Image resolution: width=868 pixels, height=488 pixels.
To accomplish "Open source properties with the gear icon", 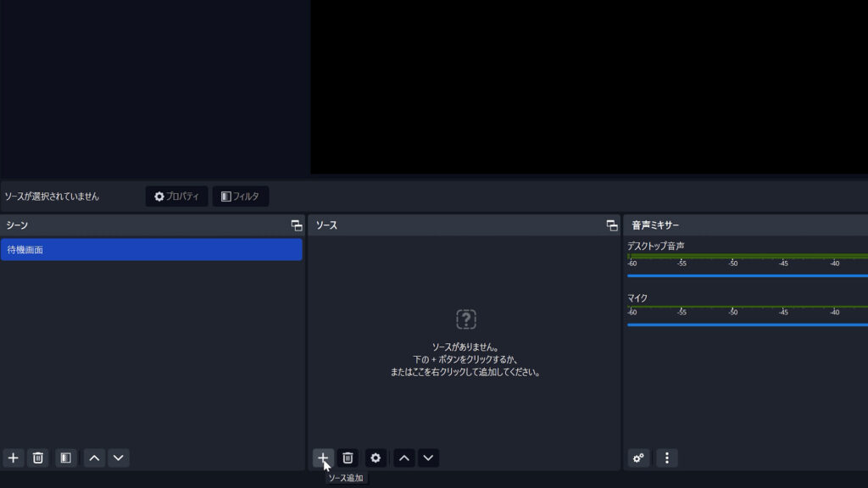I will coord(376,457).
